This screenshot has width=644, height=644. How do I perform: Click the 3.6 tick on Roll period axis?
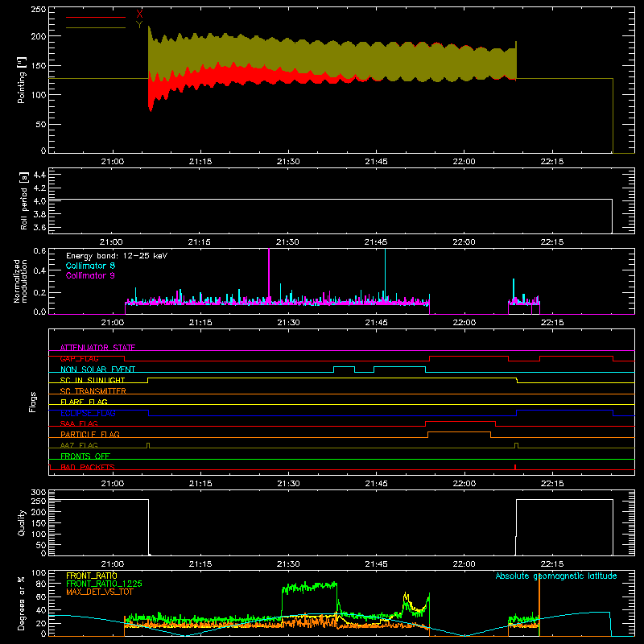39,227
